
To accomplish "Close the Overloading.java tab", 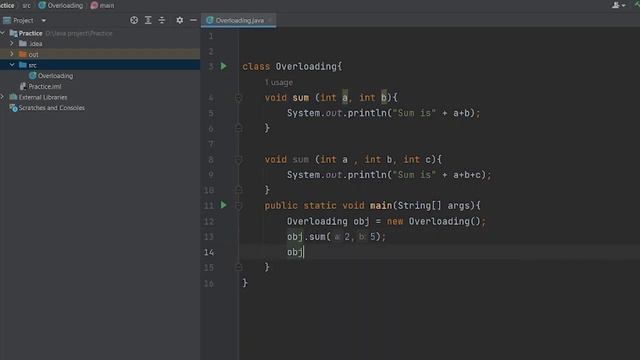I will click(x=270, y=20).
